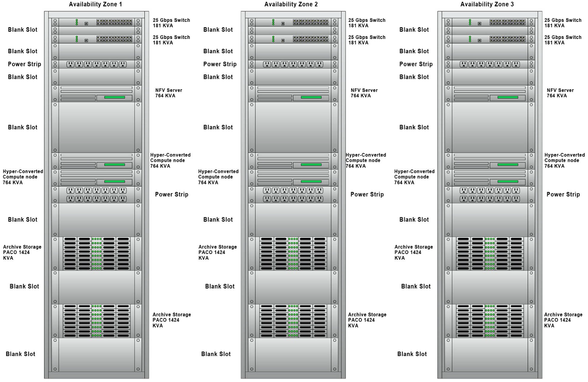588x382 pixels.
Task: Select the NFV Server unit in Zone 2 rack
Action: [x=293, y=94]
